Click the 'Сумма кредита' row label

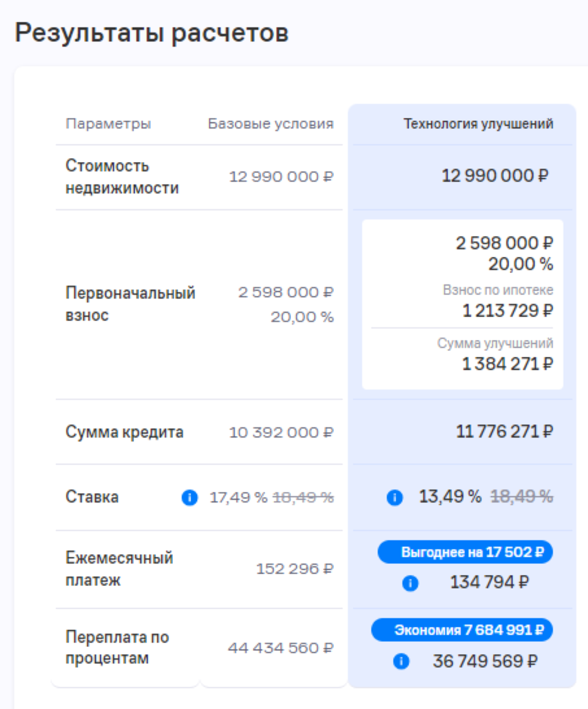point(124,432)
